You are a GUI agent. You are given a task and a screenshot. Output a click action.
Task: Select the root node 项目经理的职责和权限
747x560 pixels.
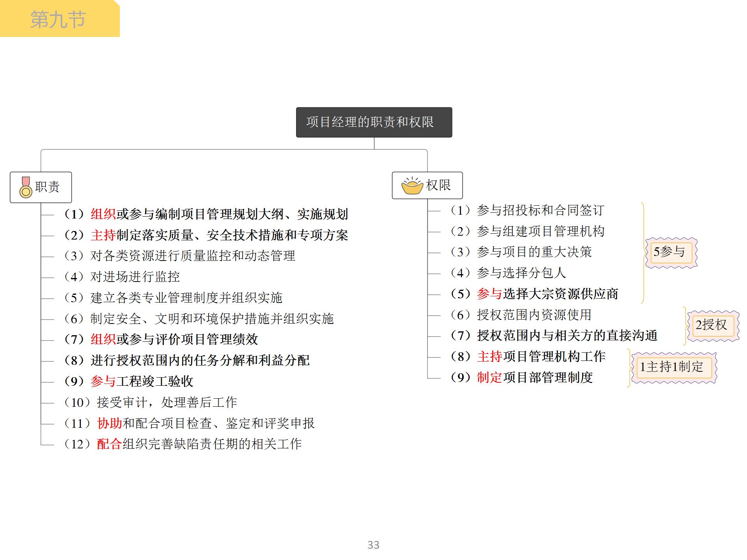374,122
